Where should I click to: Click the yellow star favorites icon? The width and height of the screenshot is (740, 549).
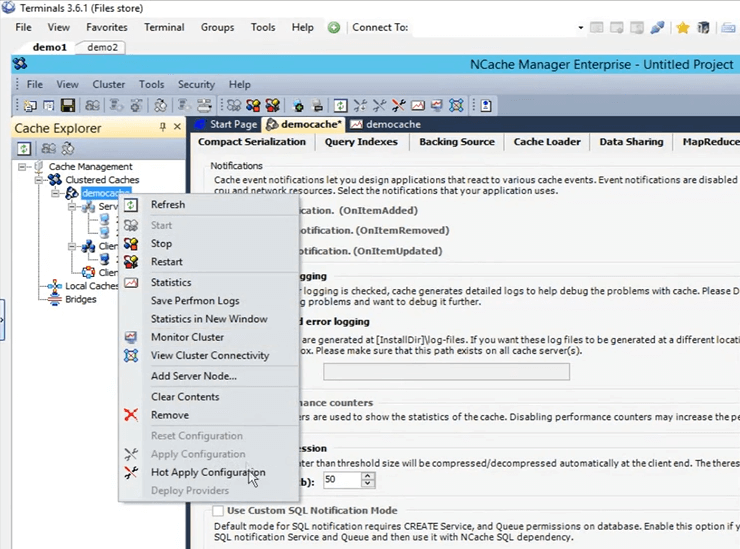point(682,28)
